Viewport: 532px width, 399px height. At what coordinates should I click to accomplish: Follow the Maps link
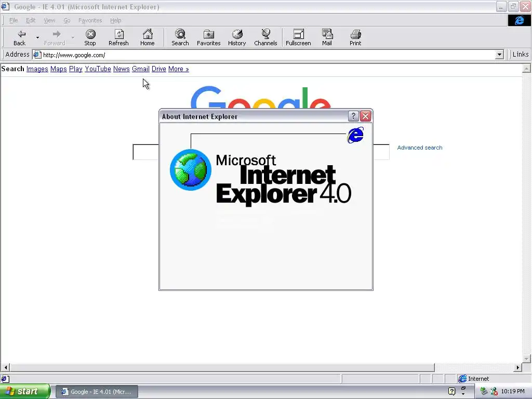tap(58, 69)
